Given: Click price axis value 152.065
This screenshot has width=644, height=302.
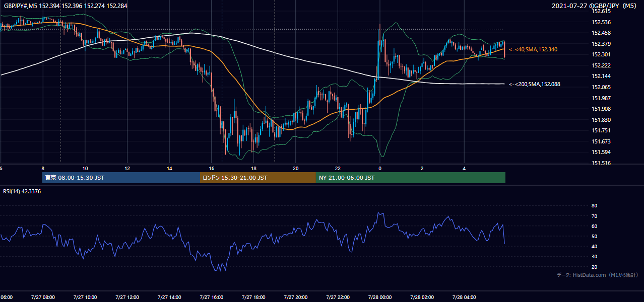Looking at the screenshot, I should click(601, 87).
